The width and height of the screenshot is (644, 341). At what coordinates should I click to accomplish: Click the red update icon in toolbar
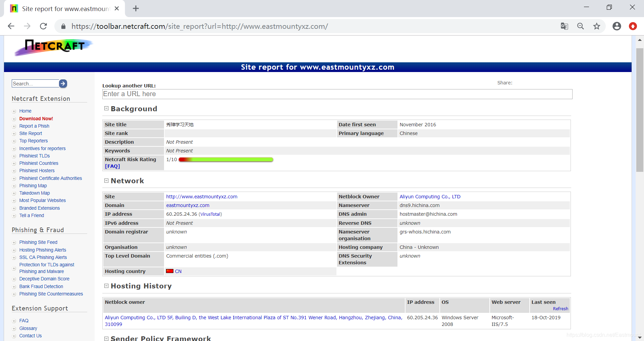[633, 26]
